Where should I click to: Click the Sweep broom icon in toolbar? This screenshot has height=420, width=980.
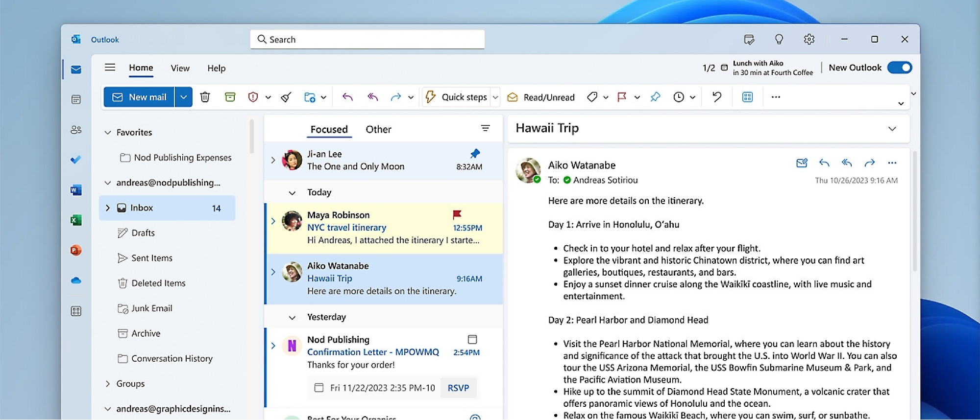286,97
